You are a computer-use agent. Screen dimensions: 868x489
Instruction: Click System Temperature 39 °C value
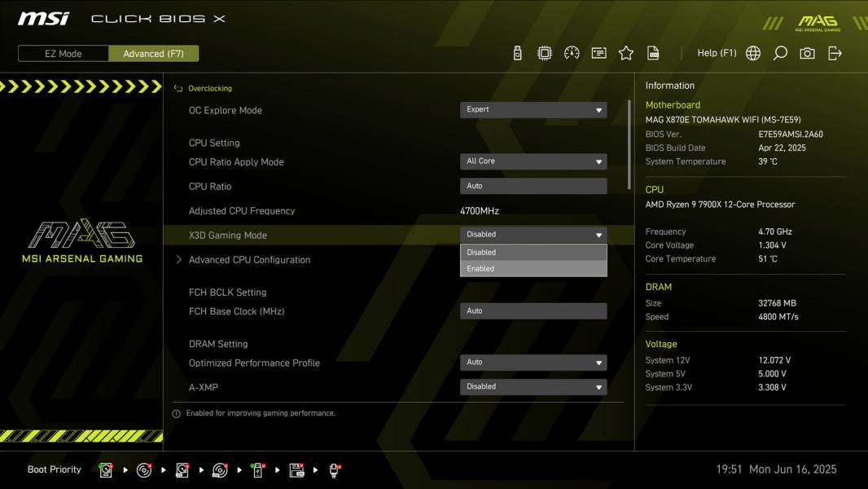pos(768,161)
